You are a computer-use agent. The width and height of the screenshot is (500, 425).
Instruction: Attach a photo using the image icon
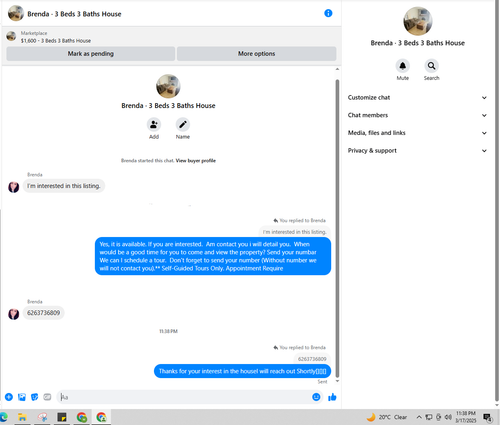coord(22,397)
